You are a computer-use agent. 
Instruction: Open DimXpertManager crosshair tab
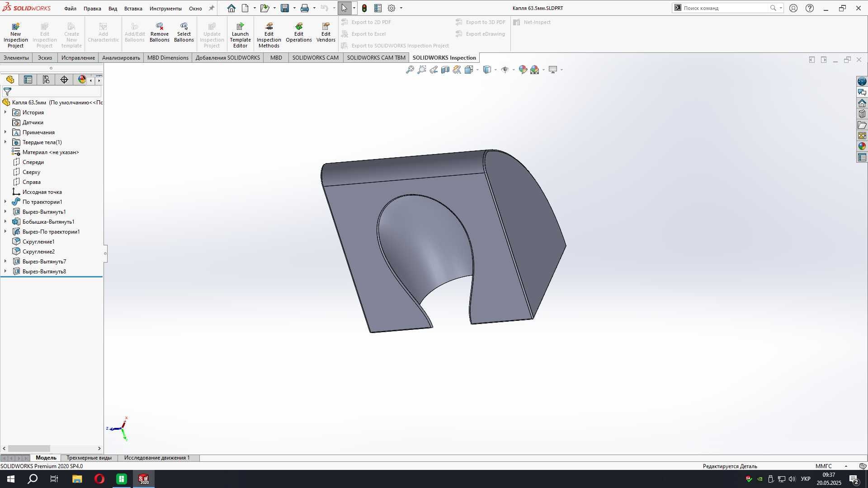tap(64, 80)
